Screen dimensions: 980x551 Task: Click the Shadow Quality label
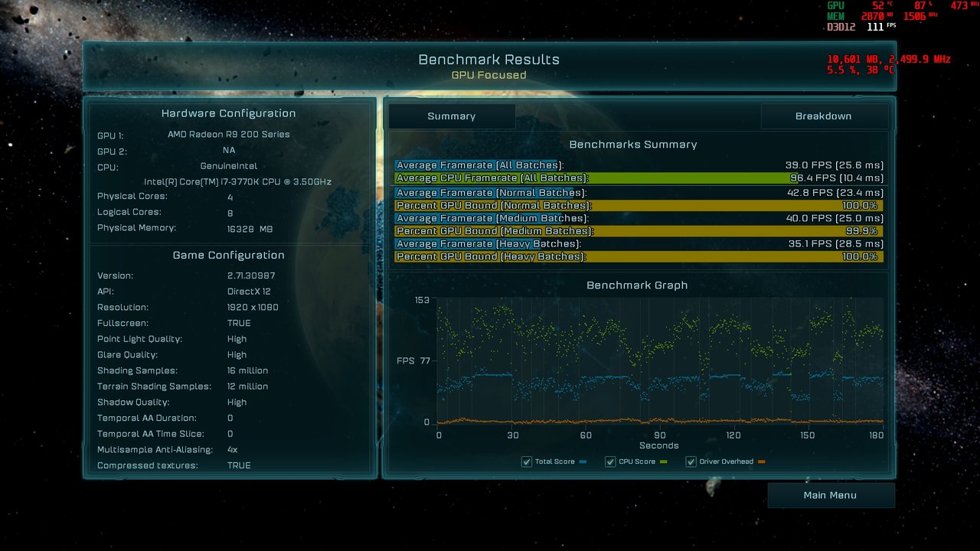tap(133, 403)
